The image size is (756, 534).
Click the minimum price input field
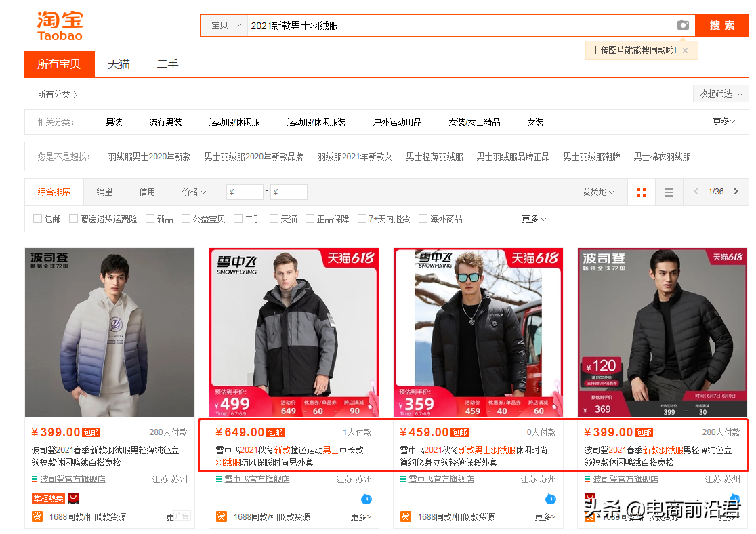245,192
